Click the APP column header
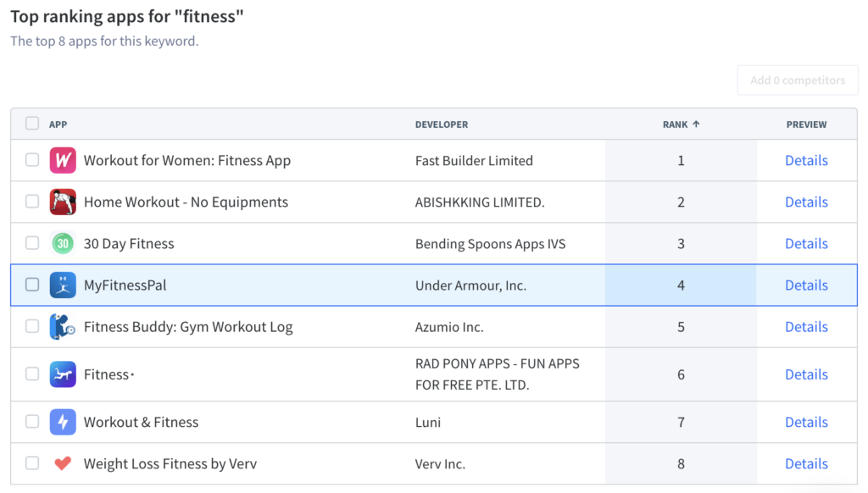 coord(58,125)
